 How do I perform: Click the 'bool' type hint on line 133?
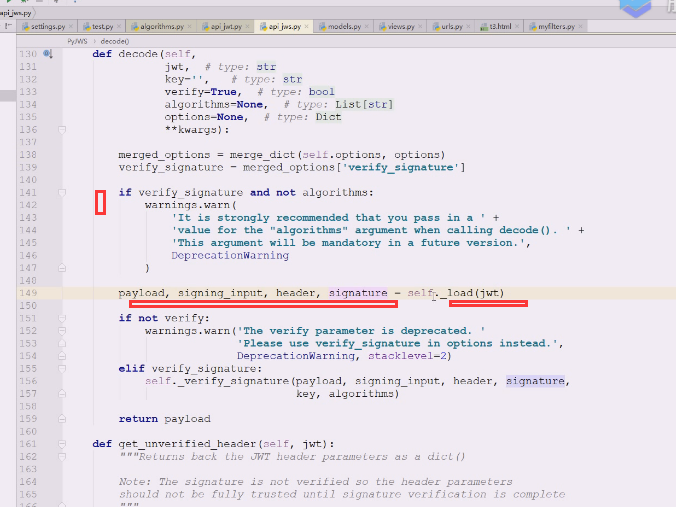point(322,92)
